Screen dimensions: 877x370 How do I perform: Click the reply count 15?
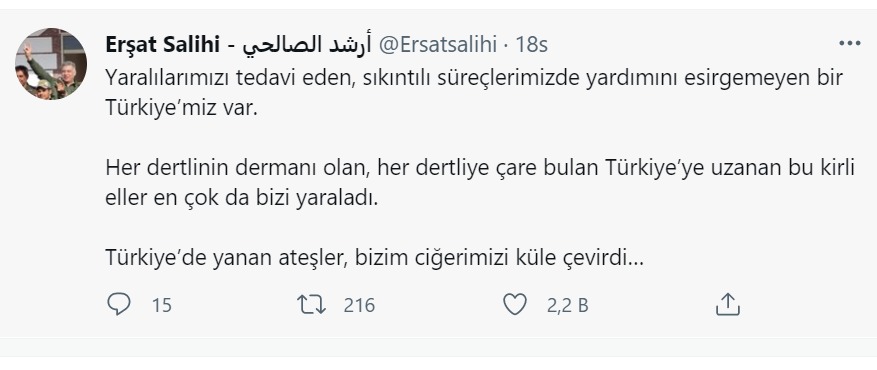162,305
